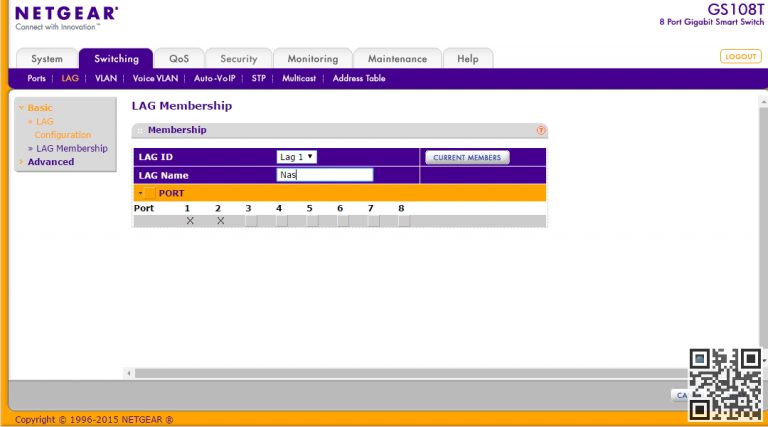Go to the Address Table submenu
768x427 pixels.
click(358, 78)
